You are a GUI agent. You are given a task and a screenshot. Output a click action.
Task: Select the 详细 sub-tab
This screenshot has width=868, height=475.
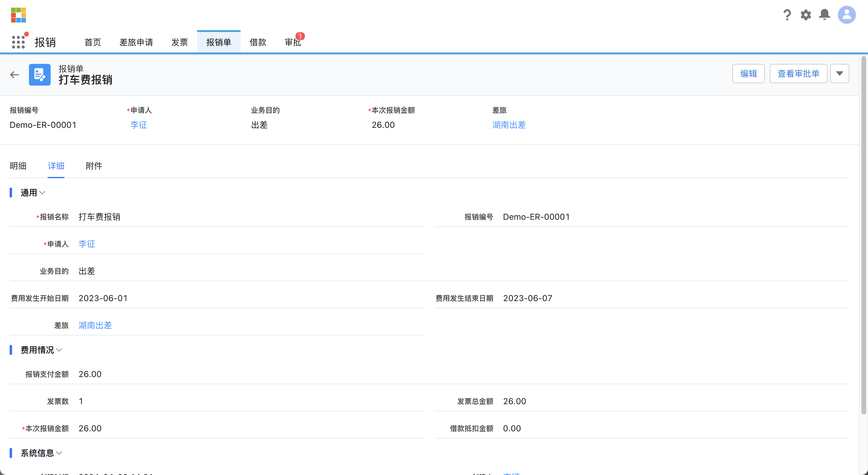point(56,166)
